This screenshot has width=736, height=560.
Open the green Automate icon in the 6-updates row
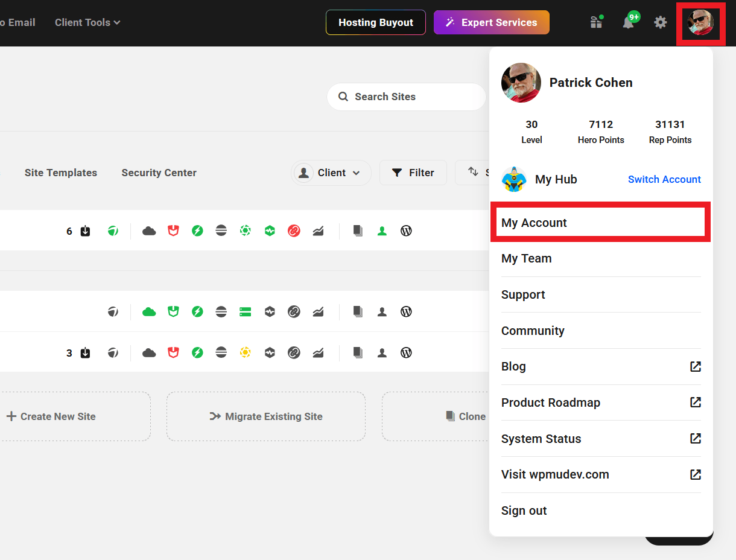click(x=113, y=231)
